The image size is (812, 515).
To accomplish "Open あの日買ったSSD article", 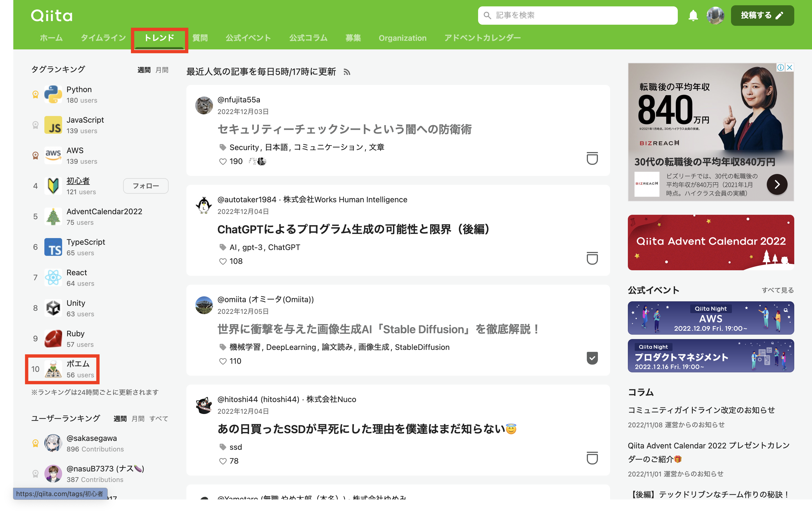I will click(367, 429).
